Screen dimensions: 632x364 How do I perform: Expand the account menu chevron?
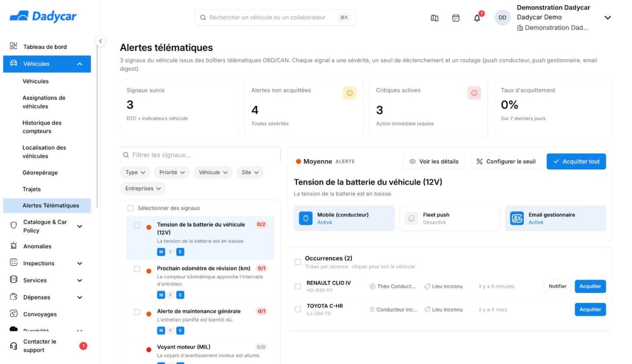tap(607, 18)
